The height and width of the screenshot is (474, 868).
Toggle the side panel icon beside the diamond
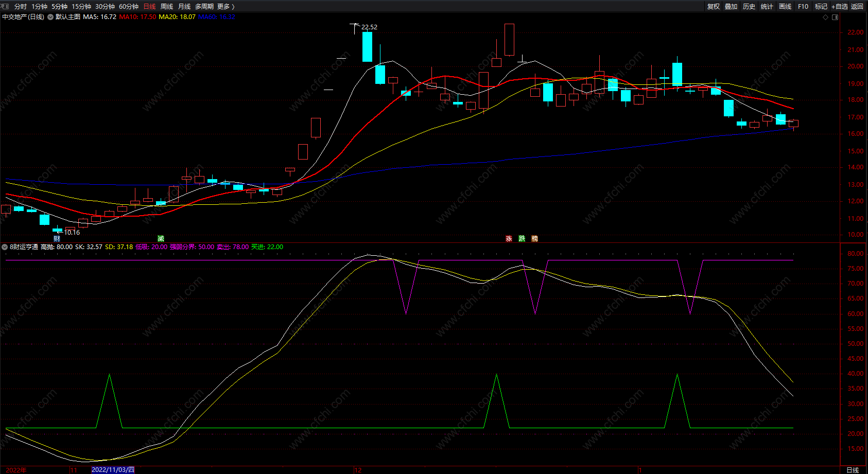coord(835,17)
